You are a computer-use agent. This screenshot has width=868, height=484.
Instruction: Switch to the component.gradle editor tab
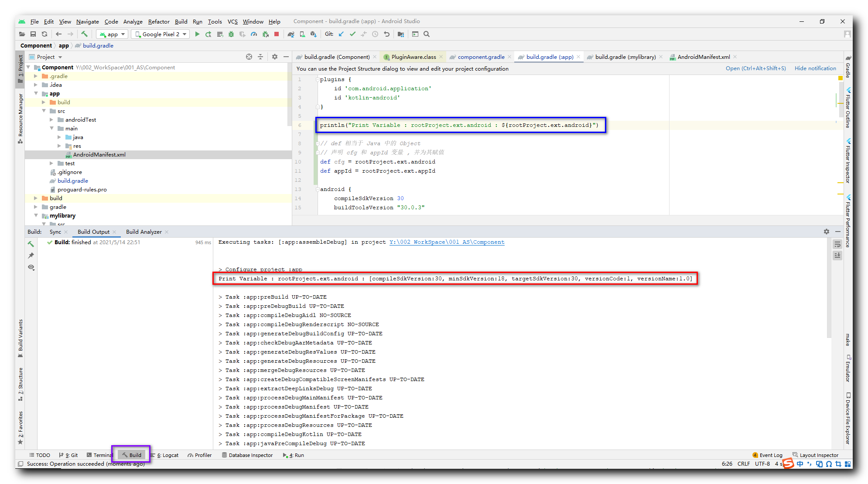click(480, 57)
